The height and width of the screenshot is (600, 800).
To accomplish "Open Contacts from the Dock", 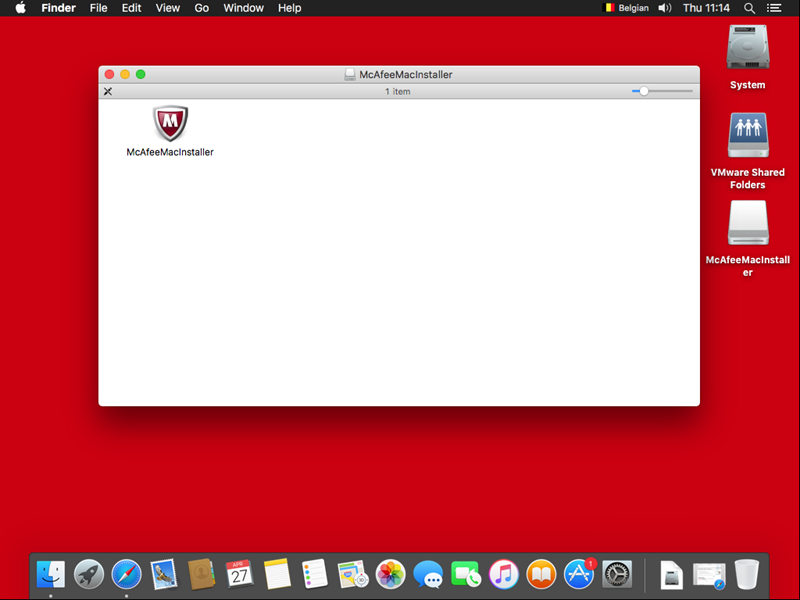I will [x=202, y=573].
